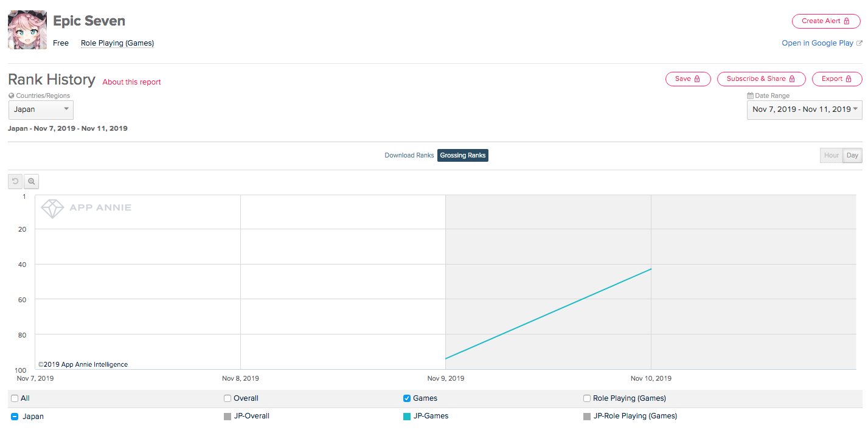868x447 pixels.
Task: Open in Google Play link
Action: (817, 43)
